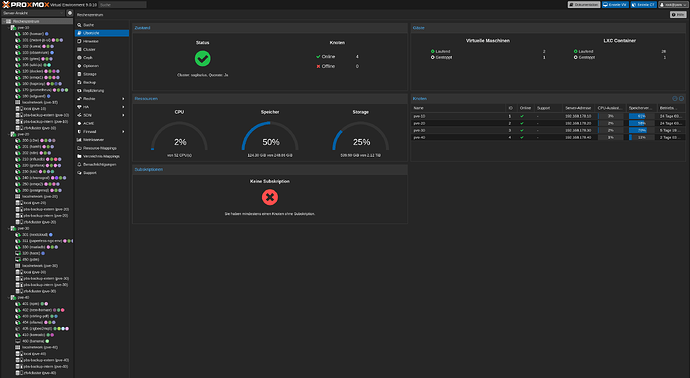Click the Backup icon in datacenter menu
Image resolution: width=690 pixels, height=378 pixels.
[x=79, y=82]
